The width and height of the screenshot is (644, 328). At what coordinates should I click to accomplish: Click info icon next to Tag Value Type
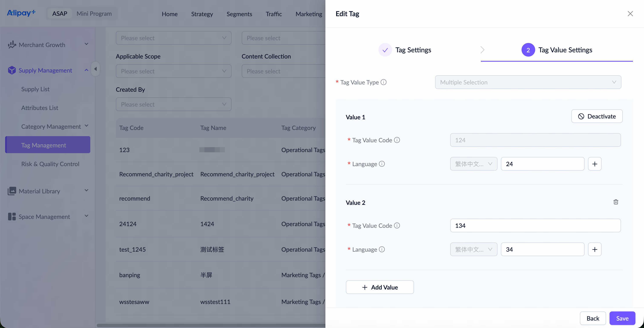pos(384,82)
